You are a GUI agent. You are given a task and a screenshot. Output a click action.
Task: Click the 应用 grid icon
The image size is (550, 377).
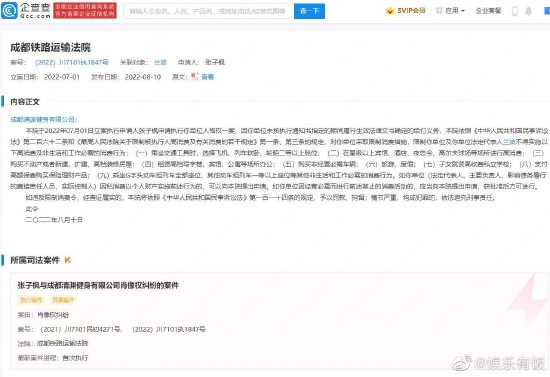click(439, 11)
